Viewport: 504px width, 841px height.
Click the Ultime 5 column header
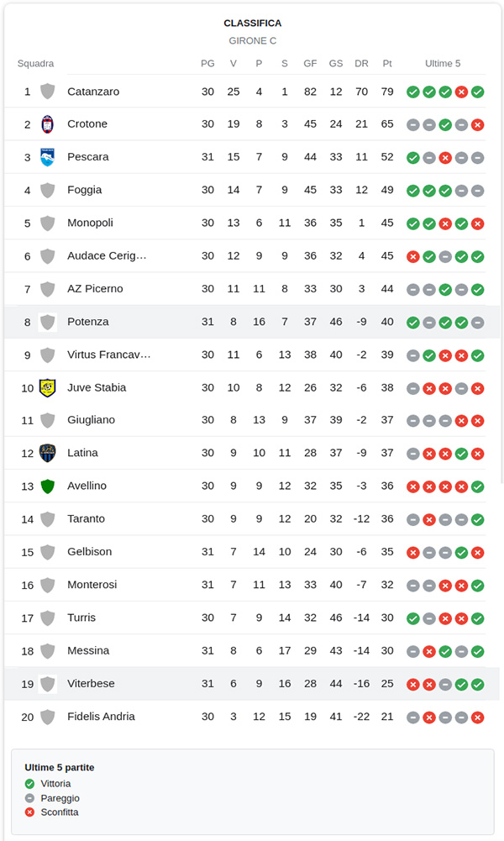[443, 64]
